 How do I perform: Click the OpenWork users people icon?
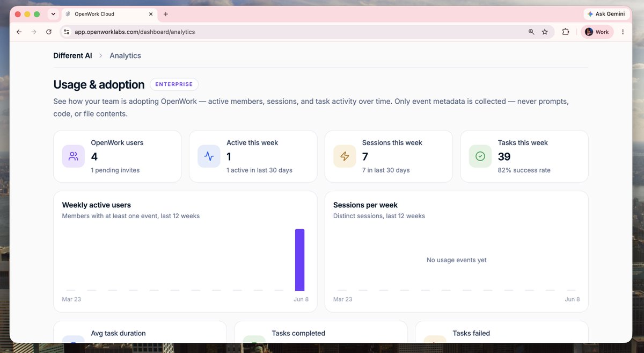point(74,156)
